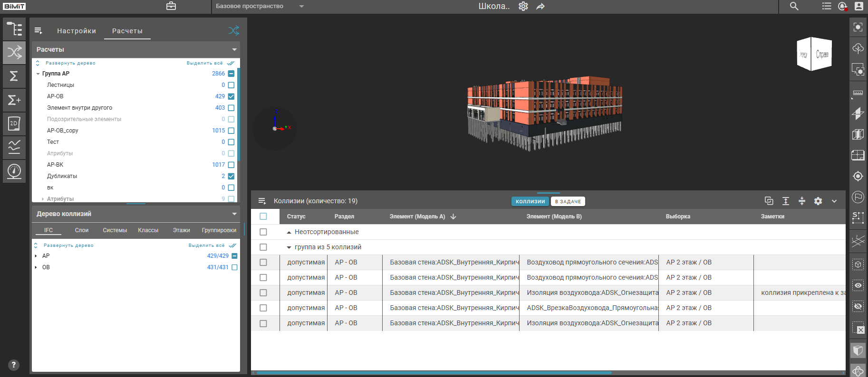Select the ruler measurement tool
The height and width of the screenshot is (377, 868).
click(x=858, y=93)
